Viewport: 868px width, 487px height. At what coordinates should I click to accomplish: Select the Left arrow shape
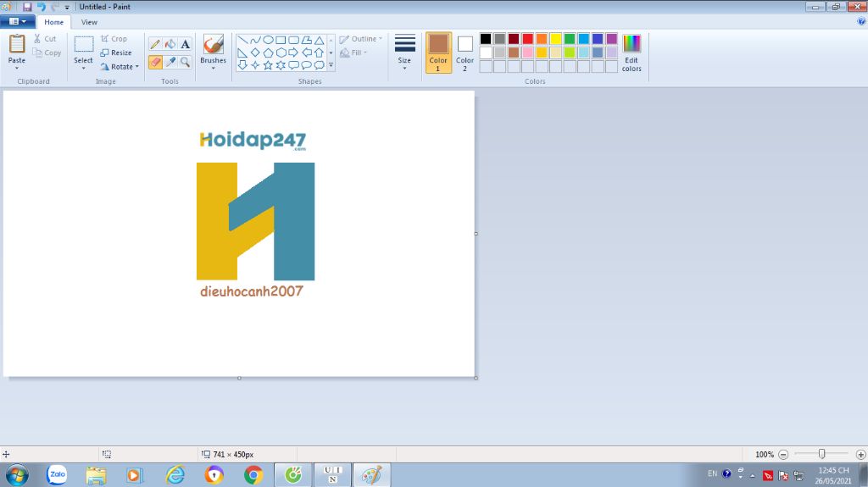[306, 53]
